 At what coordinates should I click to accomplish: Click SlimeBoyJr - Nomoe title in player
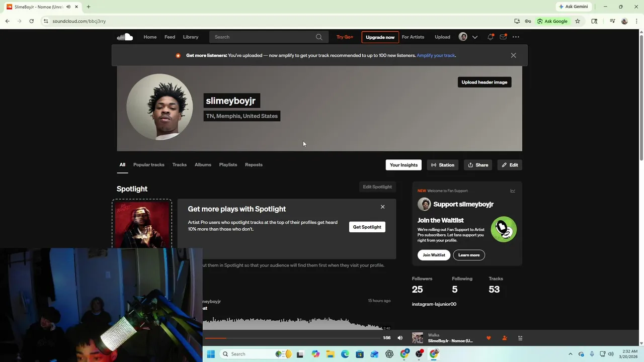[x=450, y=341]
